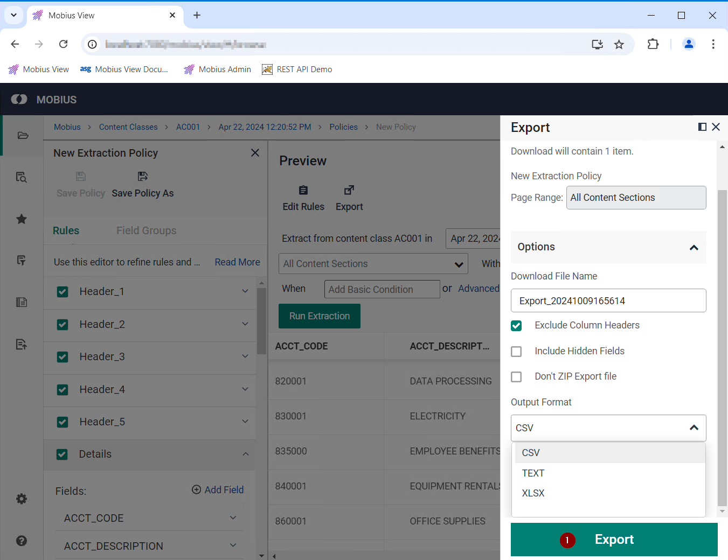The height and width of the screenshot is (560, 728).
Task: Open the favorites star in sidebar
Action: [x=22, y=219]
